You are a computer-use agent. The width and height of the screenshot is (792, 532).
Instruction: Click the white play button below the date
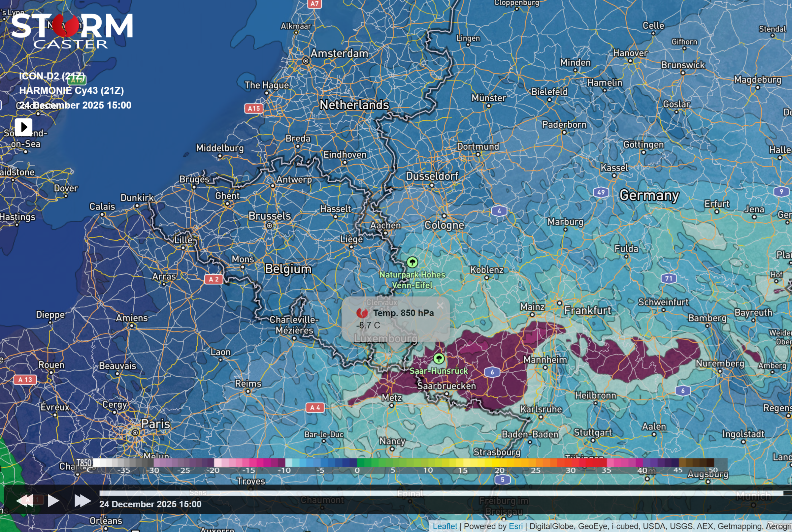coord(23,127)
